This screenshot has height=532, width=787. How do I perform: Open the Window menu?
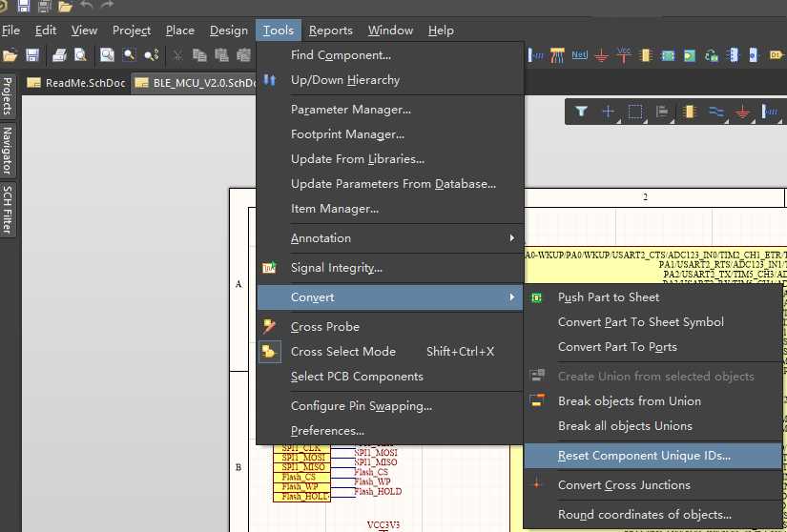[x=390, y=31]
